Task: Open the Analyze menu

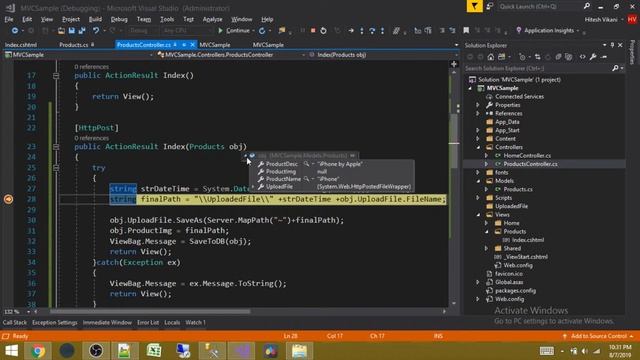Action: [x=212, y=19]
